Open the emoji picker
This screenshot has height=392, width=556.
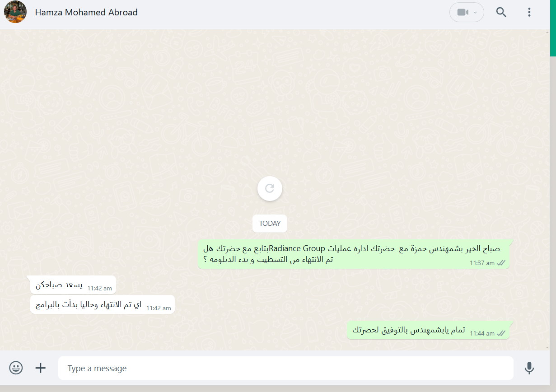(x=16, y=368)
